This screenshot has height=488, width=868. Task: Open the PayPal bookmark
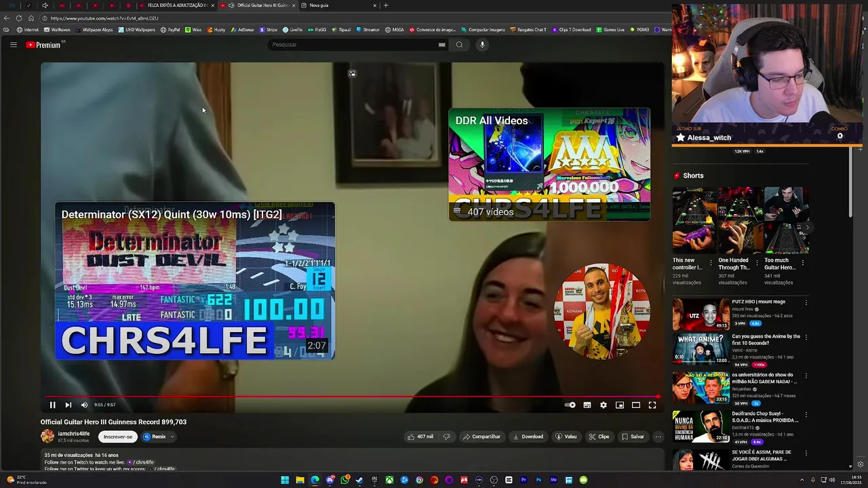pyautogui.click(x=170, y=30)
